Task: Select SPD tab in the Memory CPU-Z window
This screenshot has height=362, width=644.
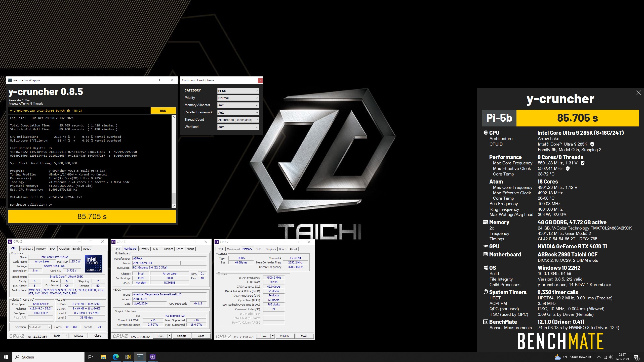Action: (259, 249)
